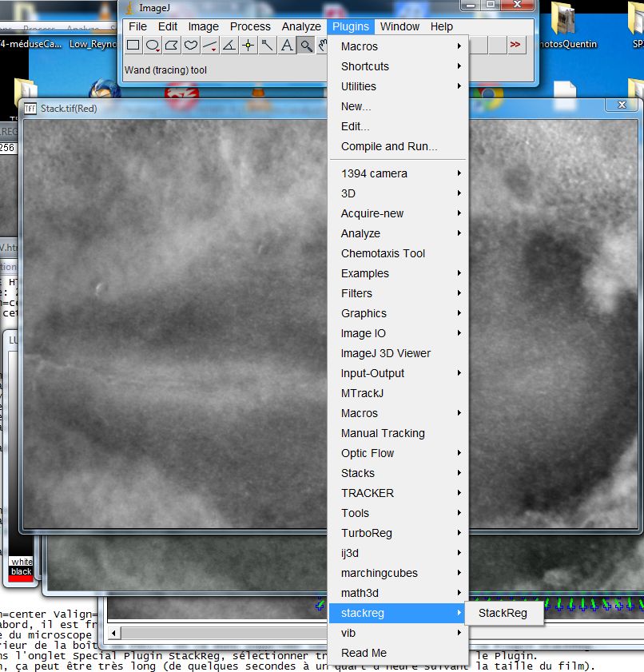Click StackReg in the submenu
644x672 pixels.
(x=503, y=614)
